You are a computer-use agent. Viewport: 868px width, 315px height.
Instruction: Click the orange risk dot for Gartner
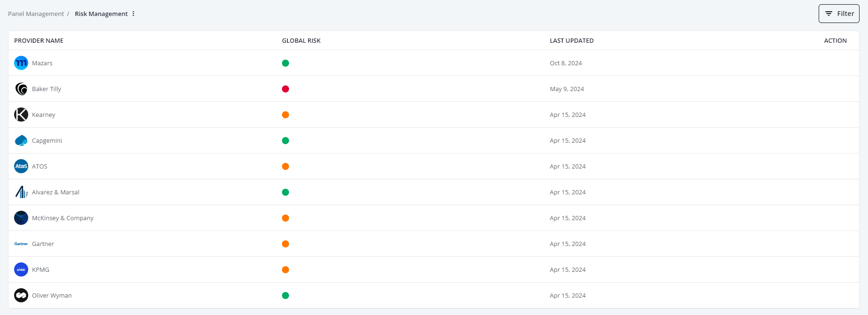pos(285,244)
